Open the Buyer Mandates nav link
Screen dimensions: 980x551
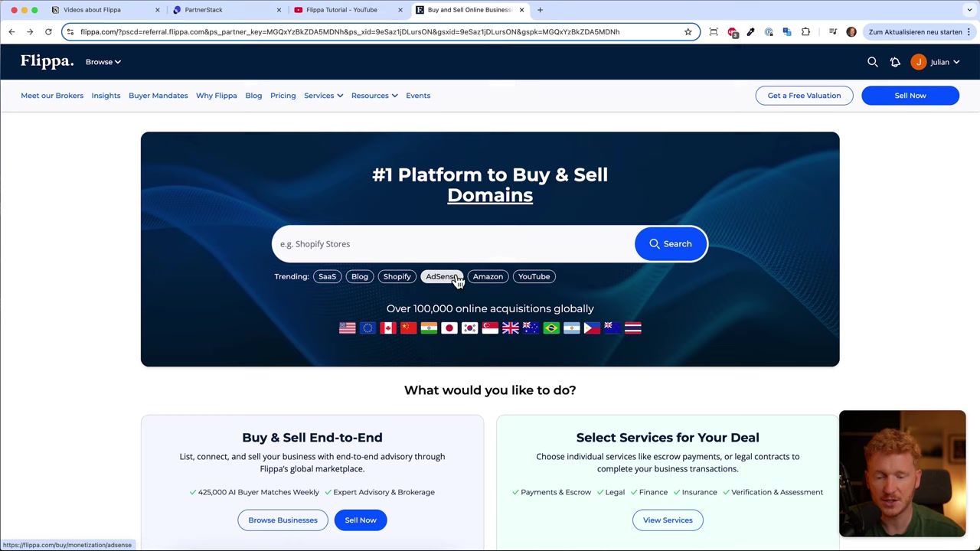(x=158, y=96)
